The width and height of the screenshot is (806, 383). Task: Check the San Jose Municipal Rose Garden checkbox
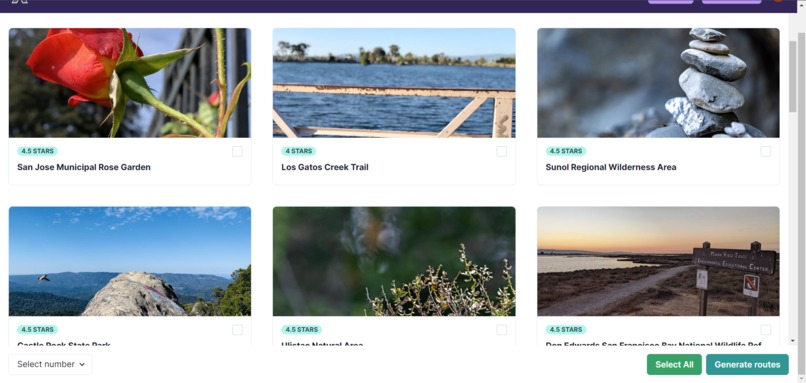(237, 151)
